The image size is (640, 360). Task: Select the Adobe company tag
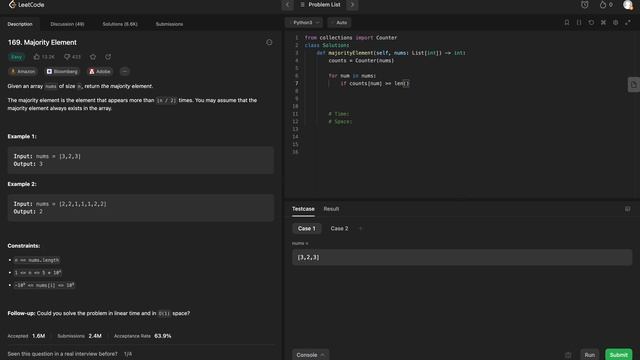[100, 71]
